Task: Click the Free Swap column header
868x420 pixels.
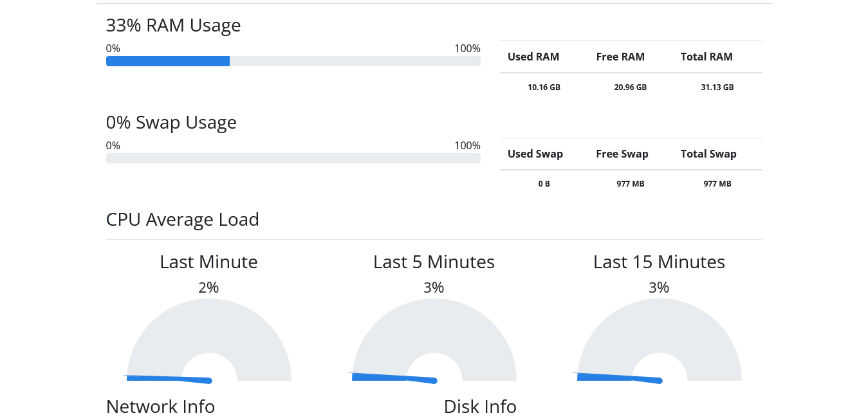Action: click(622, 154)
